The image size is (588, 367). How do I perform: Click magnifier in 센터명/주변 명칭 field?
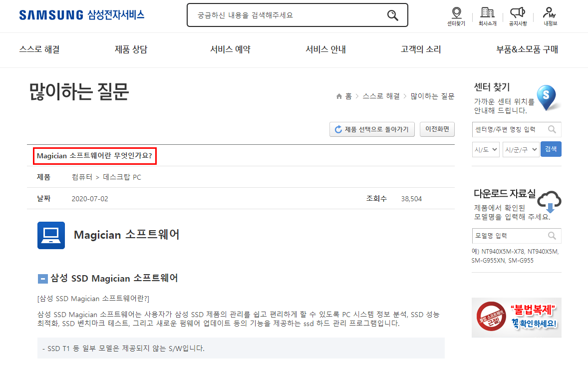(552, 129)
